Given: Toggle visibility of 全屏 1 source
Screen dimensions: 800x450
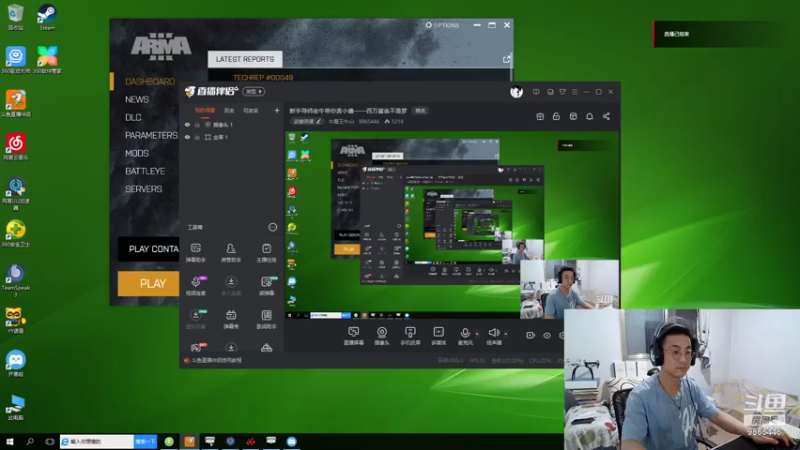Looking at the screenshot, I should coord(187,137).
